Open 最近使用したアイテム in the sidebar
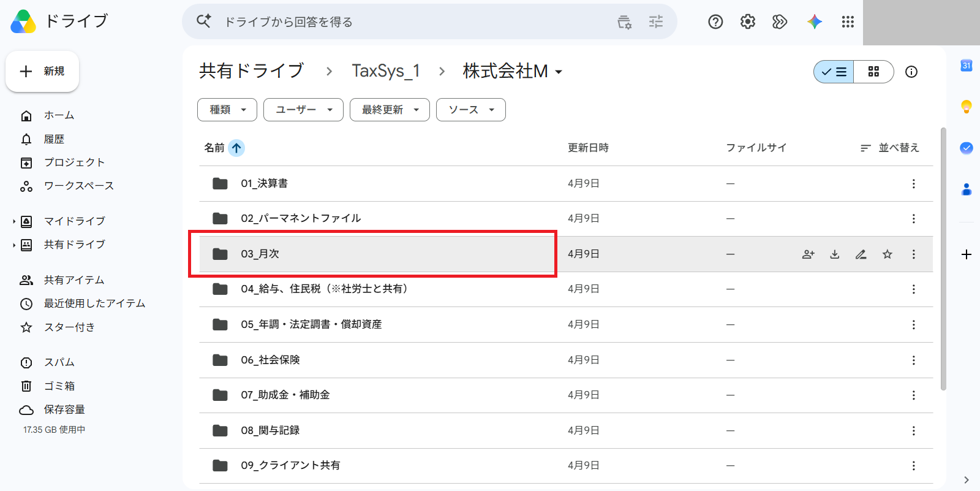Image resolution: width=980 pixels, height=491 pixels. (x=94, y=303)
